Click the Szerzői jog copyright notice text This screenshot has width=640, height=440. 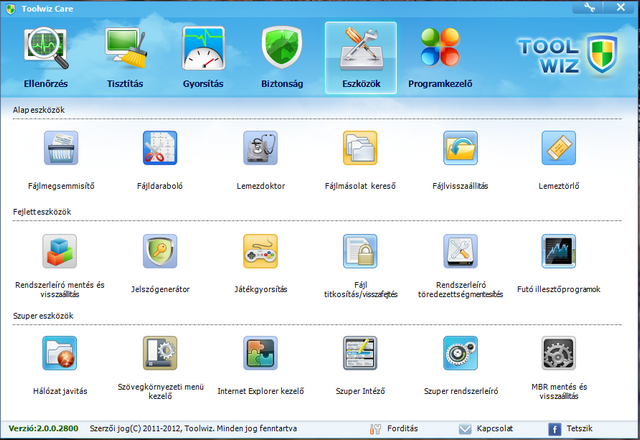[x=193, y=429]
